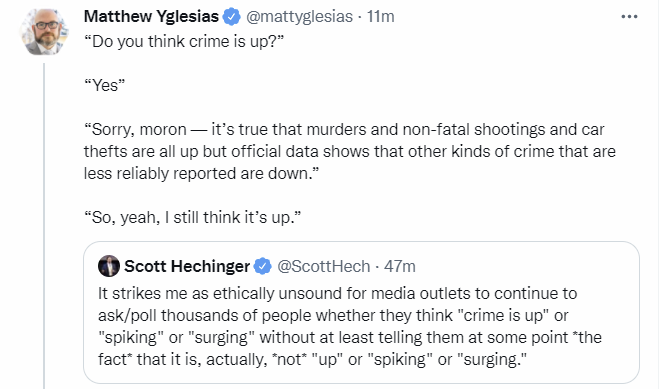
Task: Click Scott Hechinger's small round avatar
Action: tap(109, 266)
